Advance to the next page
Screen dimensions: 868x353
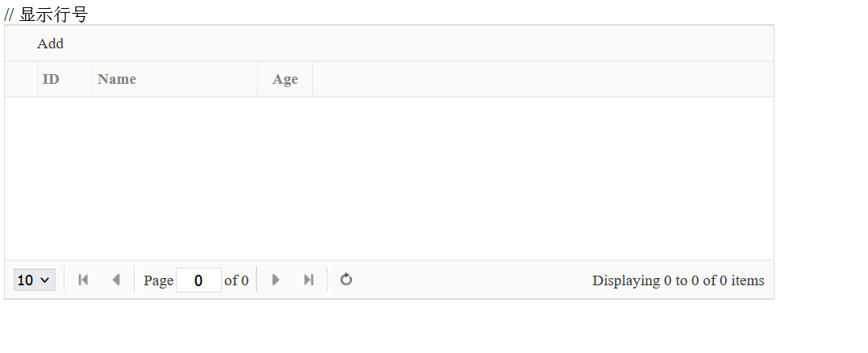pos(276,280)
